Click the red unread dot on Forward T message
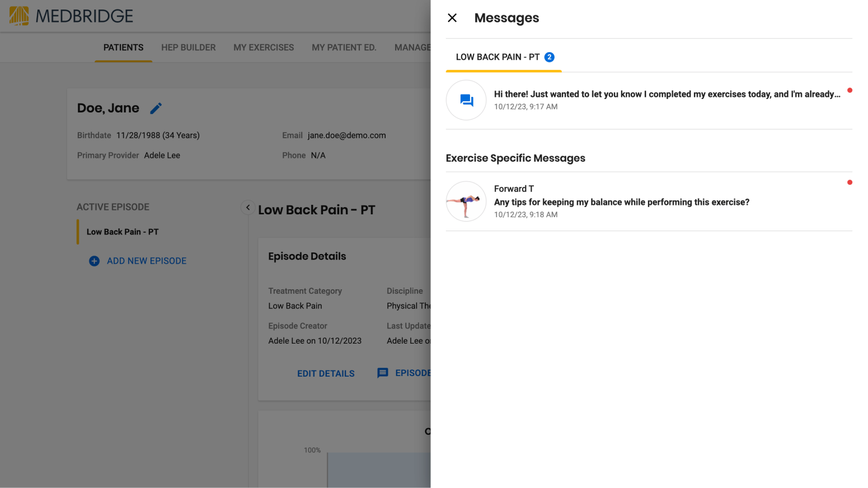Image resolution: width=868 pixels, height=488 pixels. 850,182
